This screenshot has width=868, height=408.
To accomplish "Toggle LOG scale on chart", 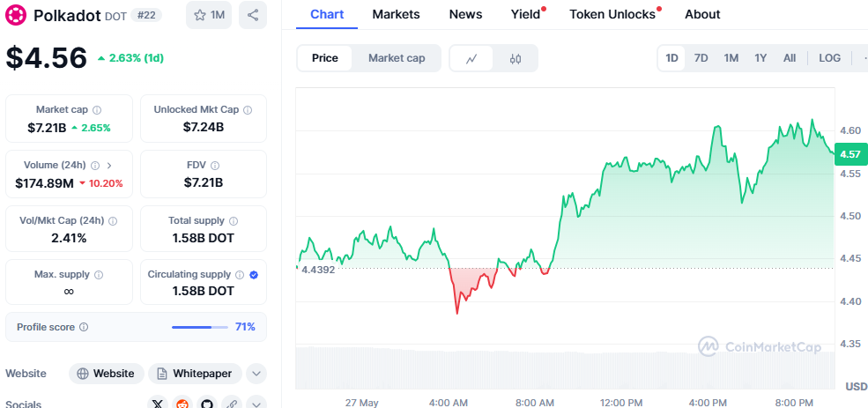I will tap(830, 58).
